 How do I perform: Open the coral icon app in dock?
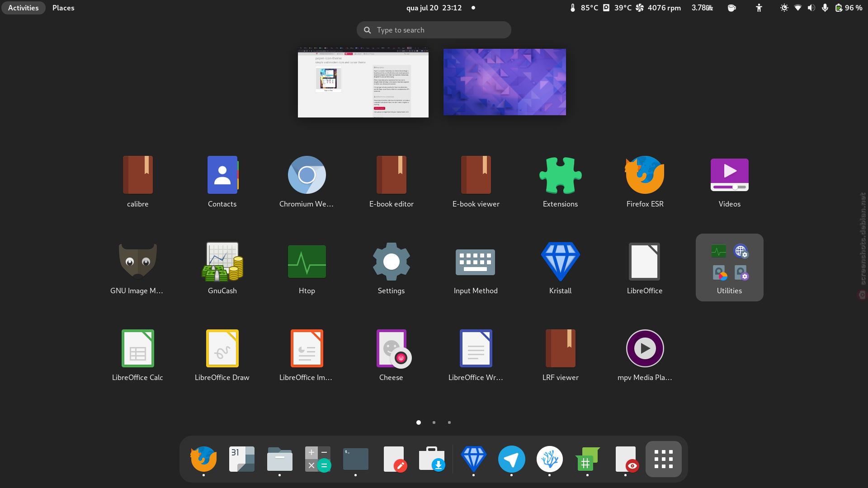point(549,459)
